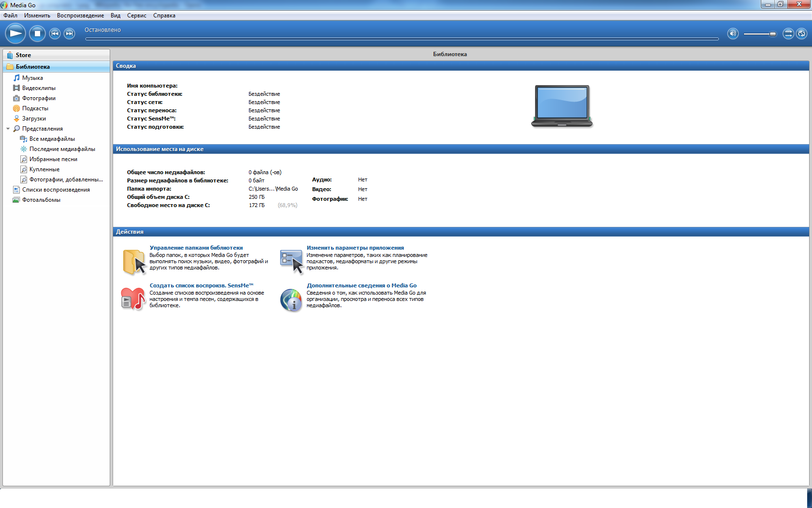
Task: Click the Фотоальбомы icon
Action: tap(16, 200)
